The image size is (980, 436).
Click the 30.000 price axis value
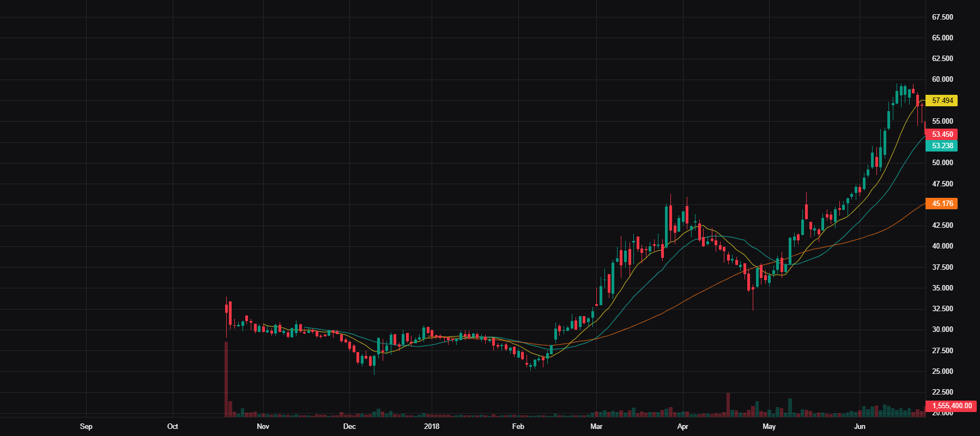tap(942, 329)
